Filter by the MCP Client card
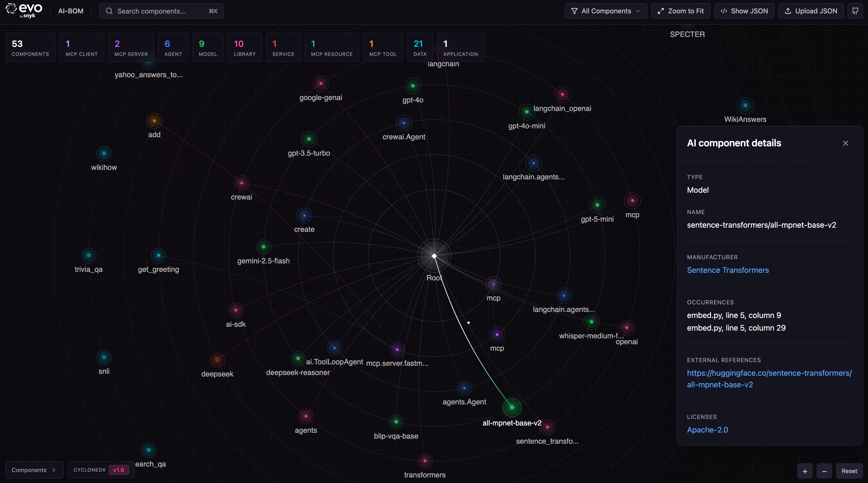Viewport: 868px width, 483px height. point(82,48)
